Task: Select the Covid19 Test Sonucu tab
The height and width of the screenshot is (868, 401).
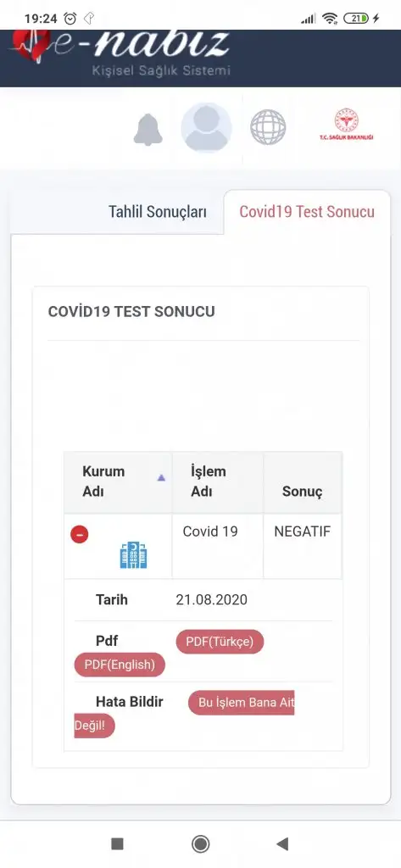Action: tap(307, 212)
